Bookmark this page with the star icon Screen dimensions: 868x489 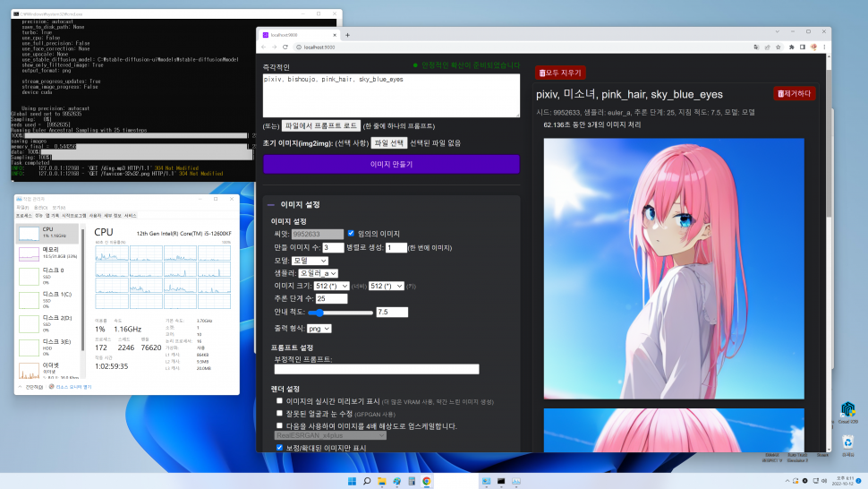[779, 47]
